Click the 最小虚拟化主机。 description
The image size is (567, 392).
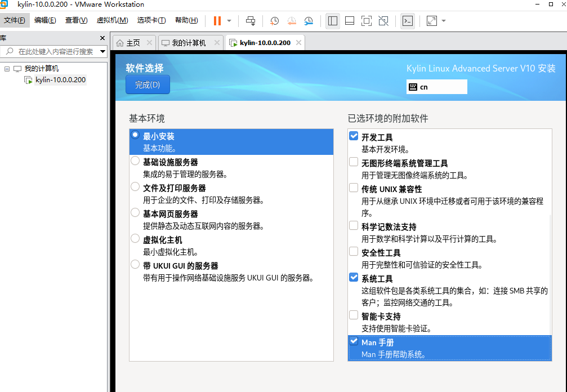pos(170,252)
